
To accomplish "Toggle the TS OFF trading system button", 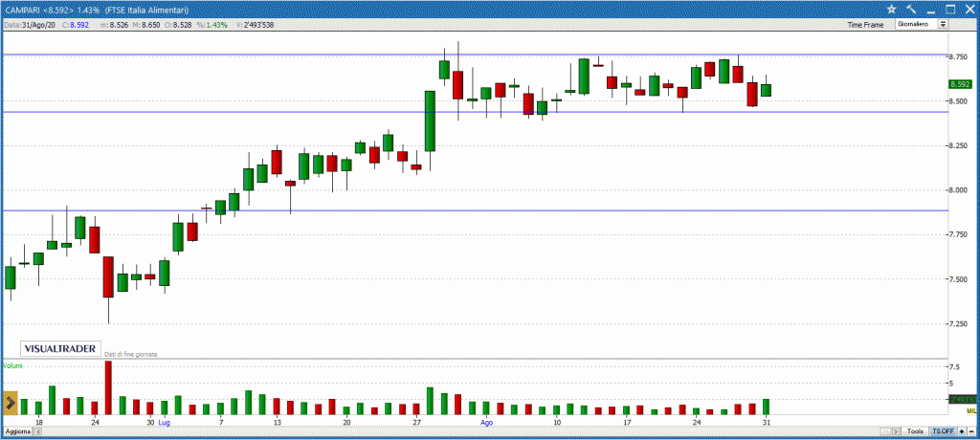I will click(943, 431).
